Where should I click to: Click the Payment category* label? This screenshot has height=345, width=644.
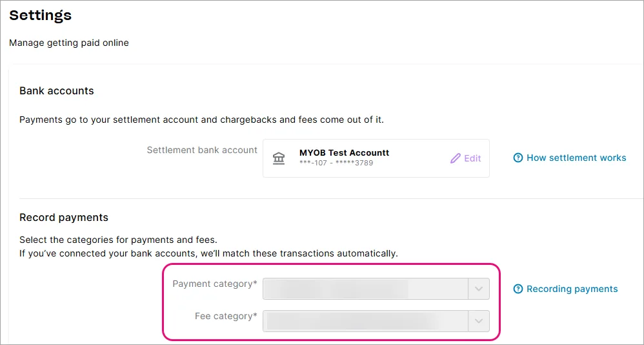coord(215,284)
